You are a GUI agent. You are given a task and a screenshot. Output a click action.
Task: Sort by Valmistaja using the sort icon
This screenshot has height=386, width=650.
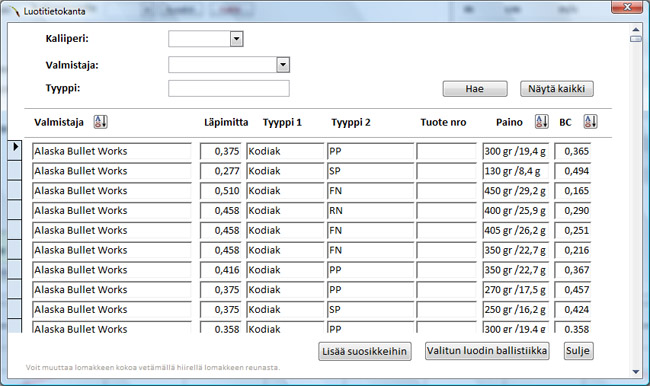pos(100,122)
